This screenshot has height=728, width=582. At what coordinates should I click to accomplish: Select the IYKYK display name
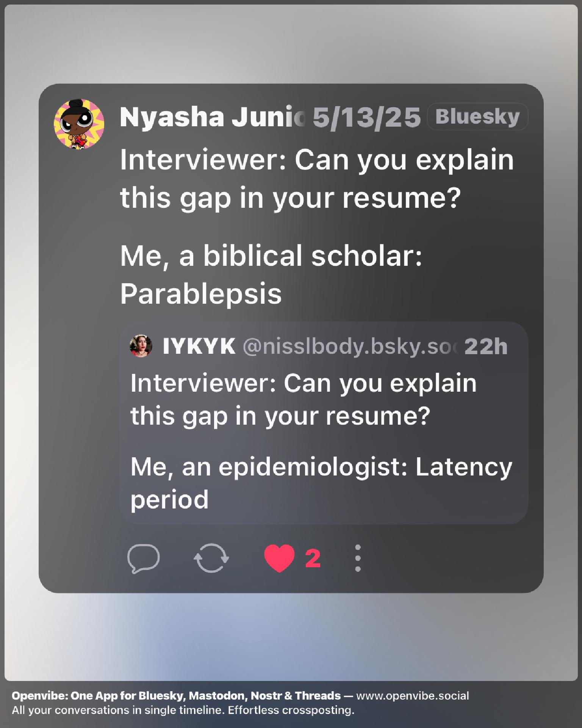pyautogui.click(x=199, y=346)
